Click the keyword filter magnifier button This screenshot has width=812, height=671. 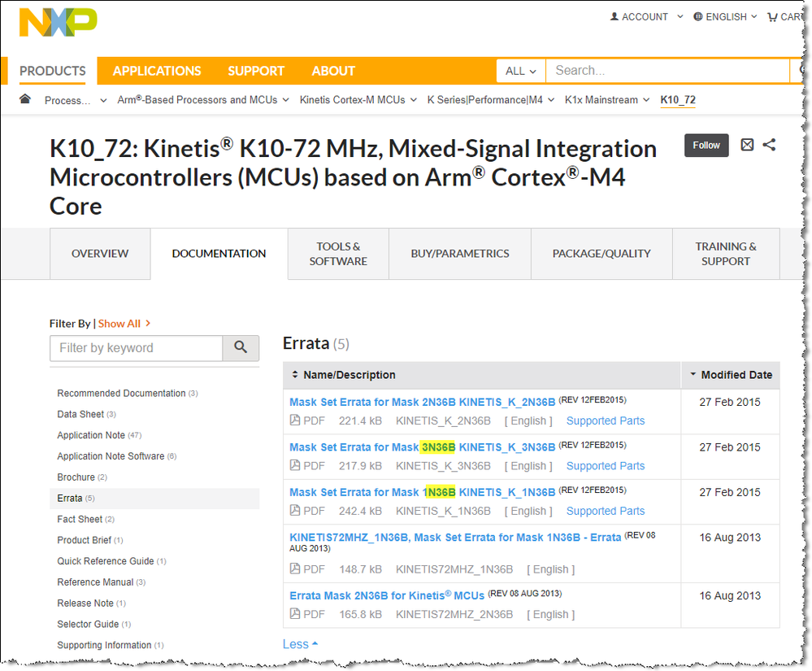[x=241, y=347]
